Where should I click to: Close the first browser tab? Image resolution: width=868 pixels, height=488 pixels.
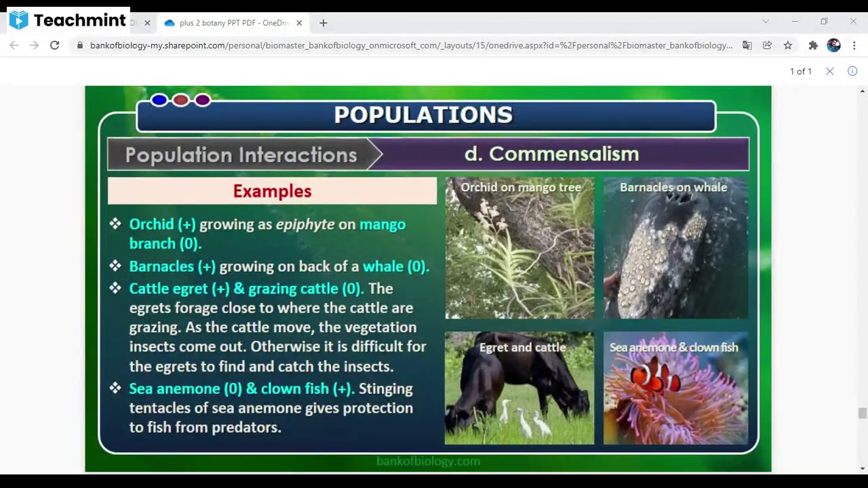pos(147,23)
